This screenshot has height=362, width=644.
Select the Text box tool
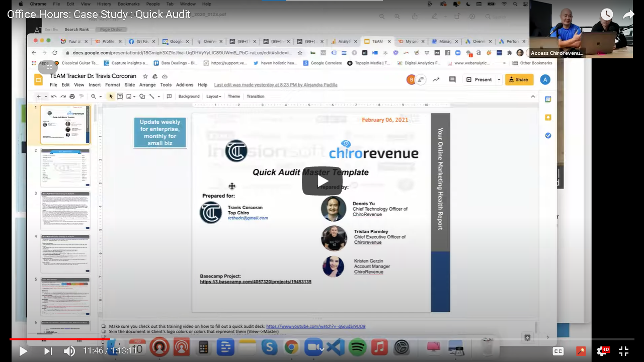[x=120, y=96]
